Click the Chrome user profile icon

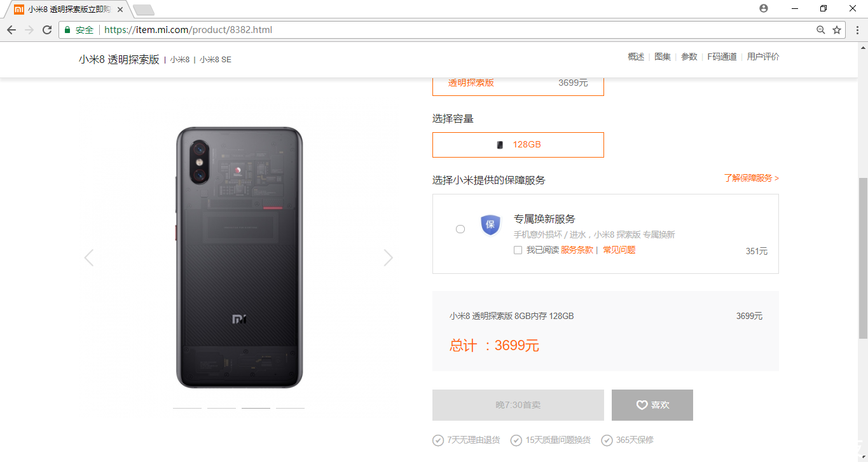coord(764,8)
